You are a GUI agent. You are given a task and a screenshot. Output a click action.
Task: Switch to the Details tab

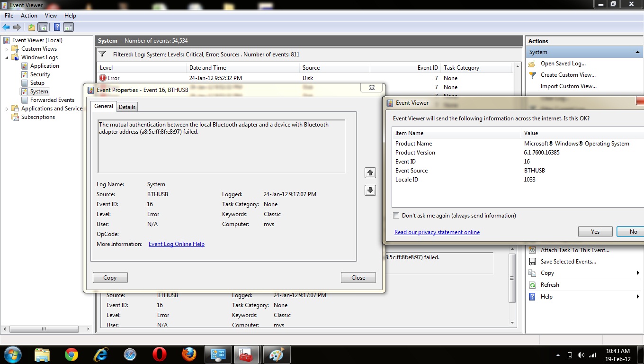coord(127,107)
